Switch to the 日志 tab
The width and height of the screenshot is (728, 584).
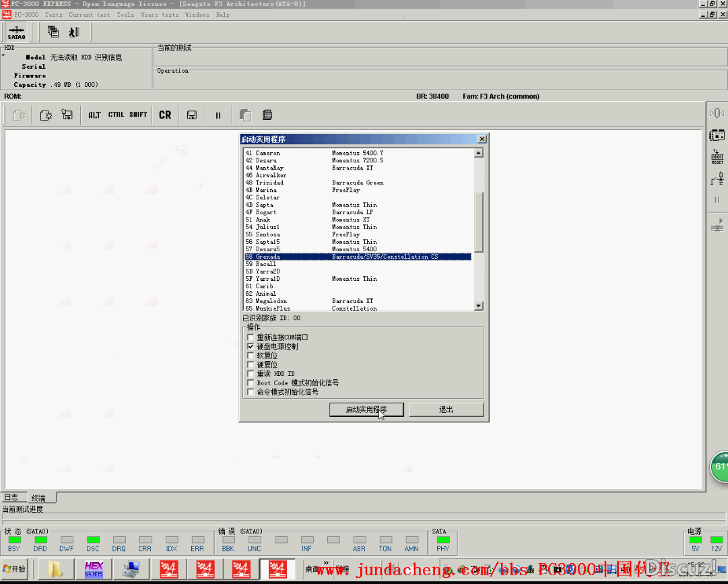pos(11,498)
